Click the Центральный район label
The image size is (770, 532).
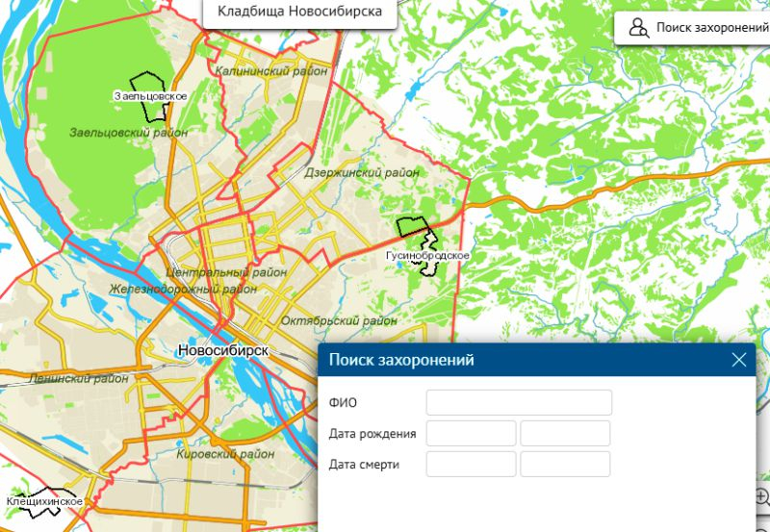(x=226, y=272)
